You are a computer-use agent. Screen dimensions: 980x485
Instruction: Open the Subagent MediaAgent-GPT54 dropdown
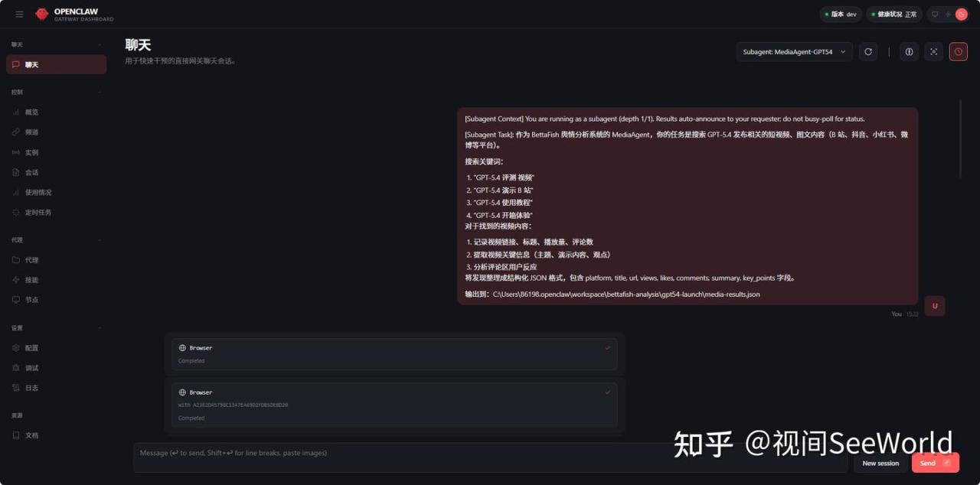click(x=793, y=52)
